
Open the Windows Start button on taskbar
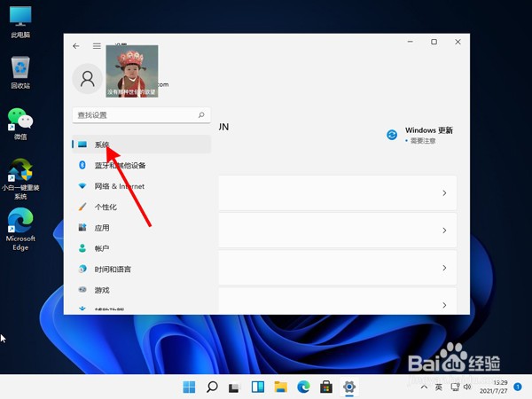pos(189,387)
